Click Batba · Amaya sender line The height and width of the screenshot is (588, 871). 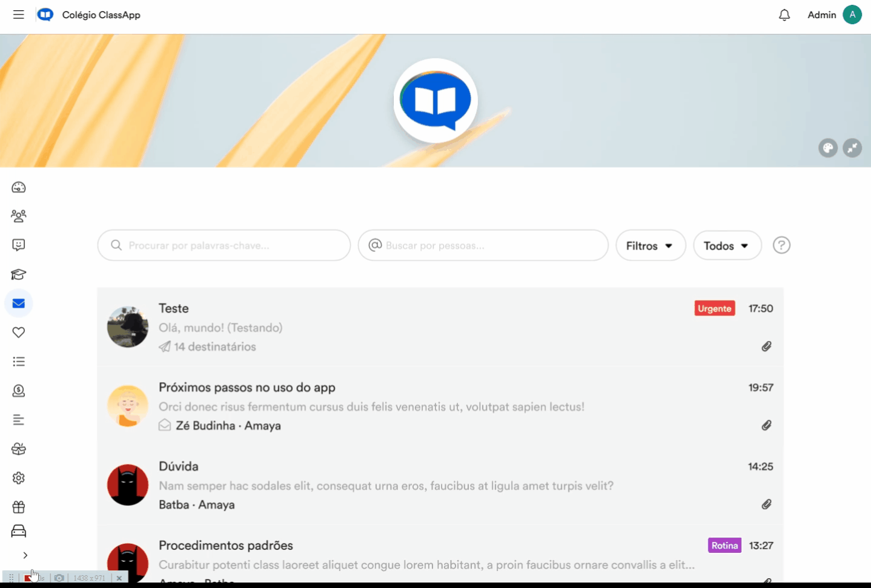197,504
